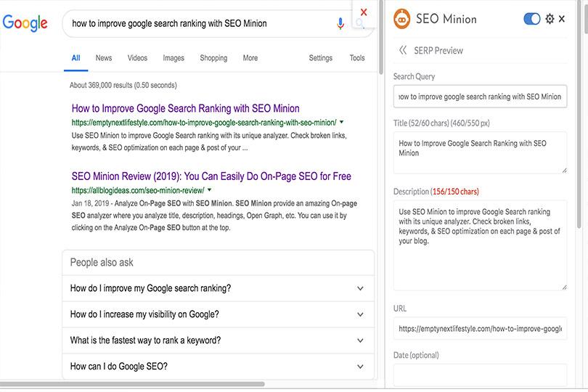
Task: Click the magnifier search icon in Google search bar
Action: coord(360,25)
